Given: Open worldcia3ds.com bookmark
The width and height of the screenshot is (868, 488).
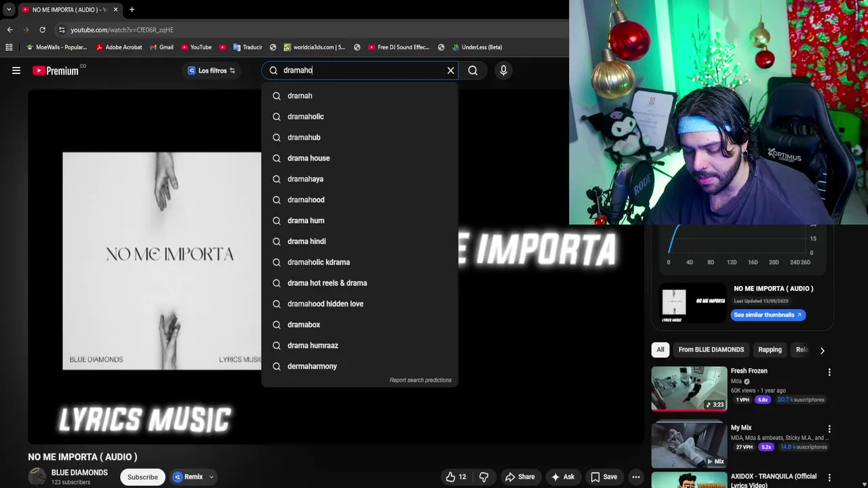Looking at the screenshot, I should (x=315, y=47).
